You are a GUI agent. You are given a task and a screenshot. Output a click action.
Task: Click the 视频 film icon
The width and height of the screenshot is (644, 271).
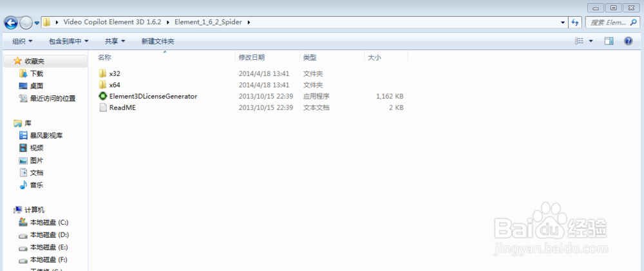(x=23, y=148)
